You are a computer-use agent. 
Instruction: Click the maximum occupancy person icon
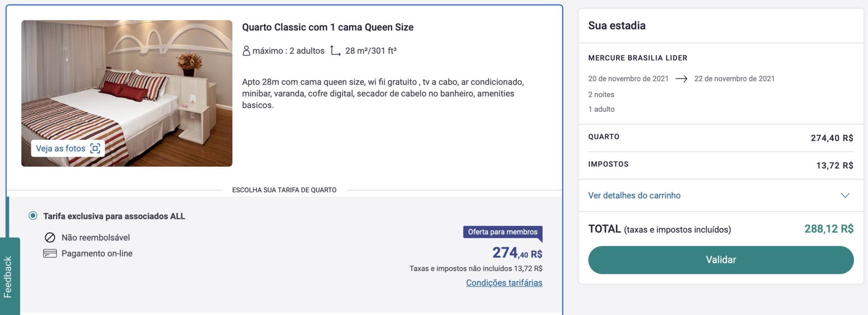(x=246, y=51)
